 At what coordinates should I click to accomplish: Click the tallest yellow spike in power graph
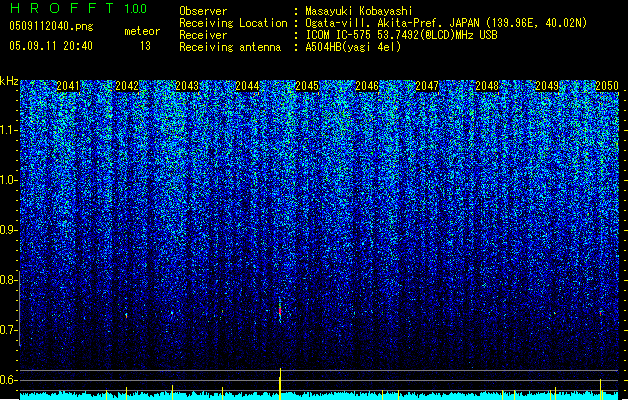pos(280,384)
